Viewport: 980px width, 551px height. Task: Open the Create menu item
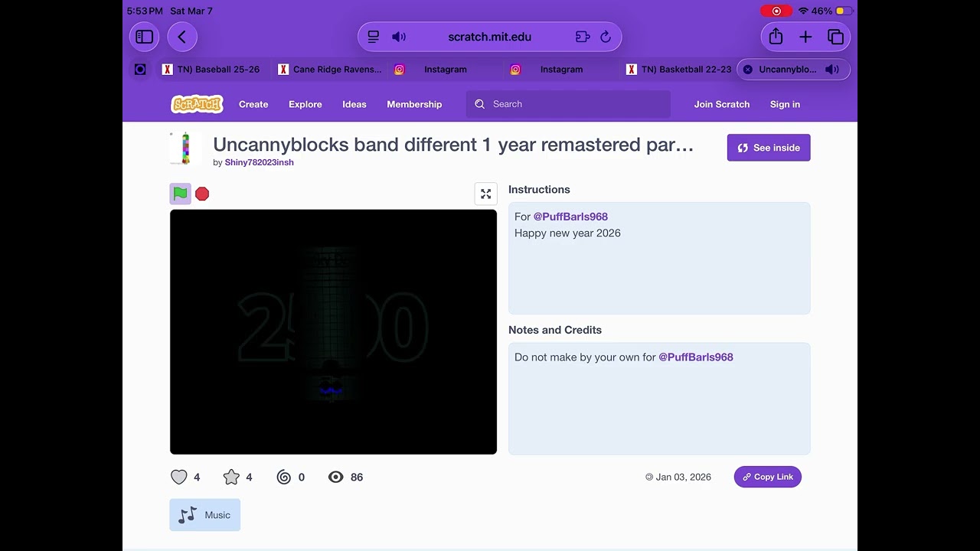pyautogui.click(x=253, y=104)
